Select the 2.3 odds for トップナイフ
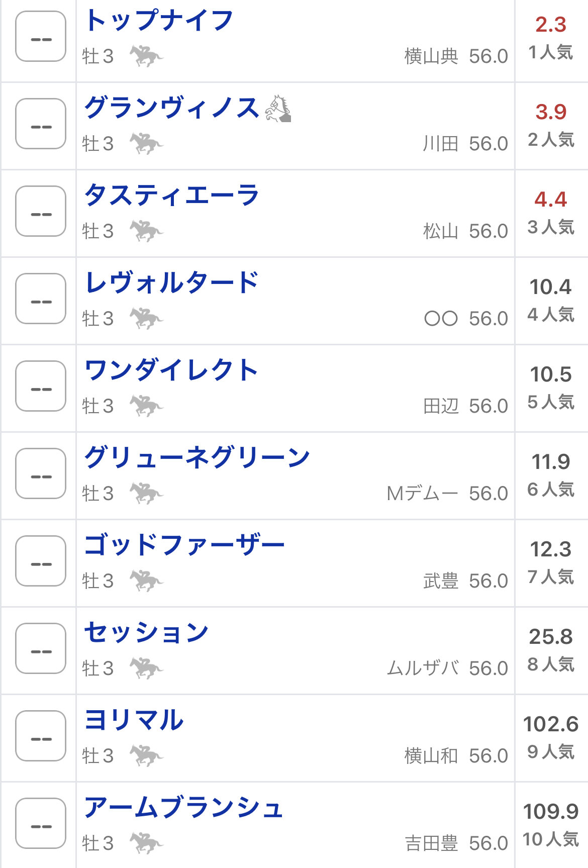This screenshot has height=868, width=588. [551, 25]
